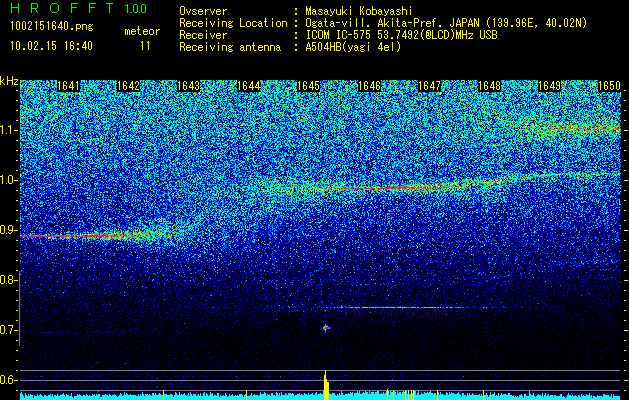
Task: Click the 1644 time marker
Action: click(x=249, y=86)
